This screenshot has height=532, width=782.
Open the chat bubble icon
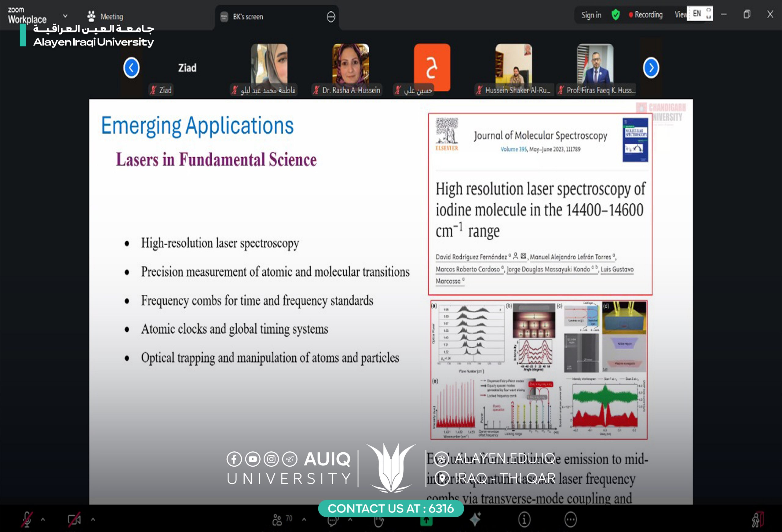point(332,521)
